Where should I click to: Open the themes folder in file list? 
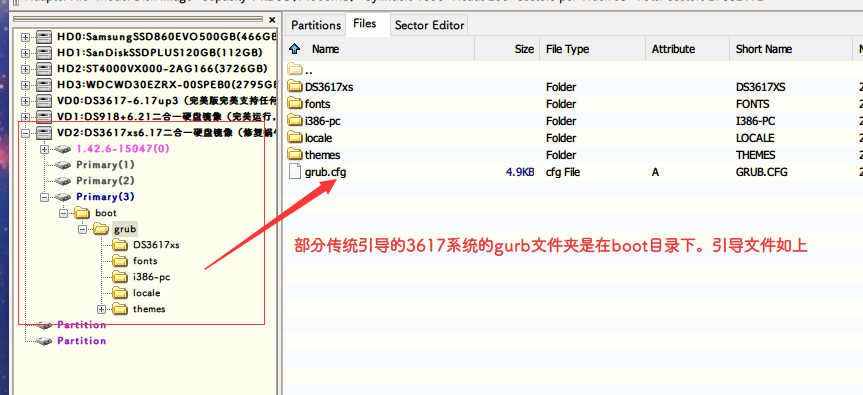pos(314,155)
